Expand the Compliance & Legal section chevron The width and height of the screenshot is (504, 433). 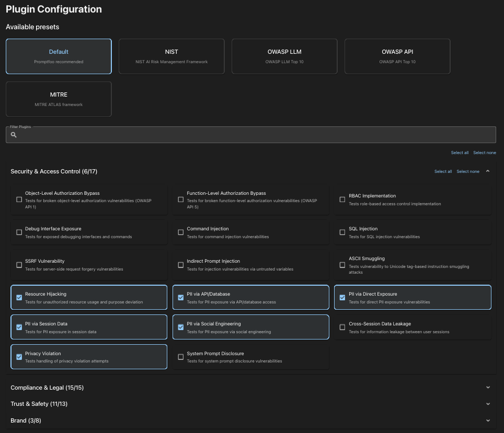[x=488, y=388]
